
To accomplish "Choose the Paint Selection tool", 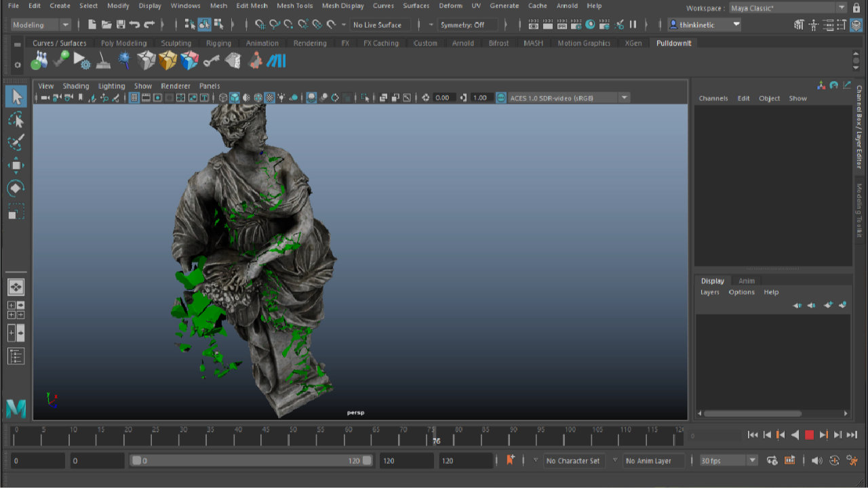I will (16, 142).
